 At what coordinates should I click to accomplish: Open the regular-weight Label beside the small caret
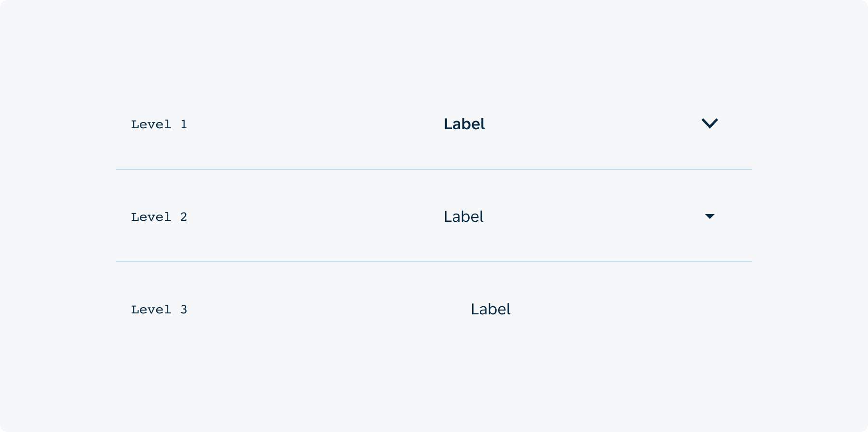pos(463,217)
